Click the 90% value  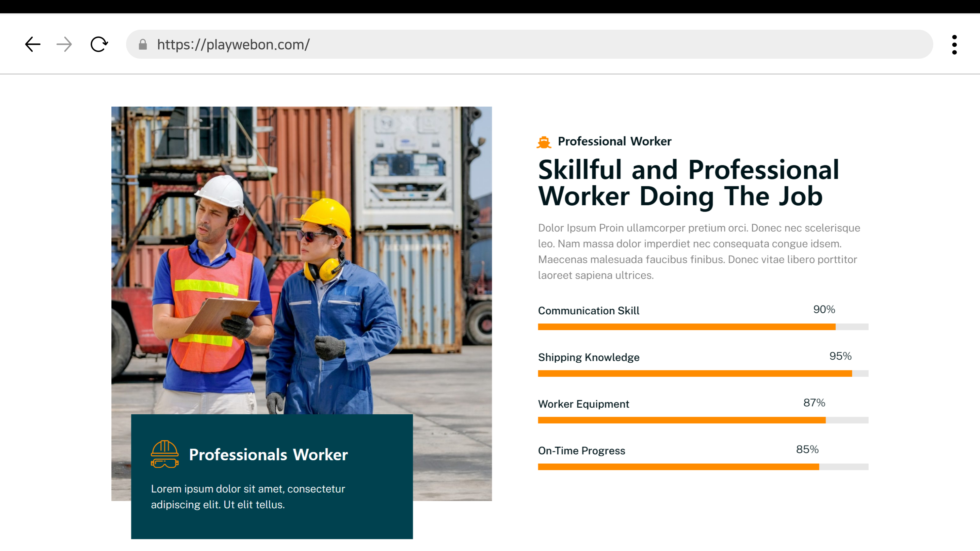[x=824, y=309]
